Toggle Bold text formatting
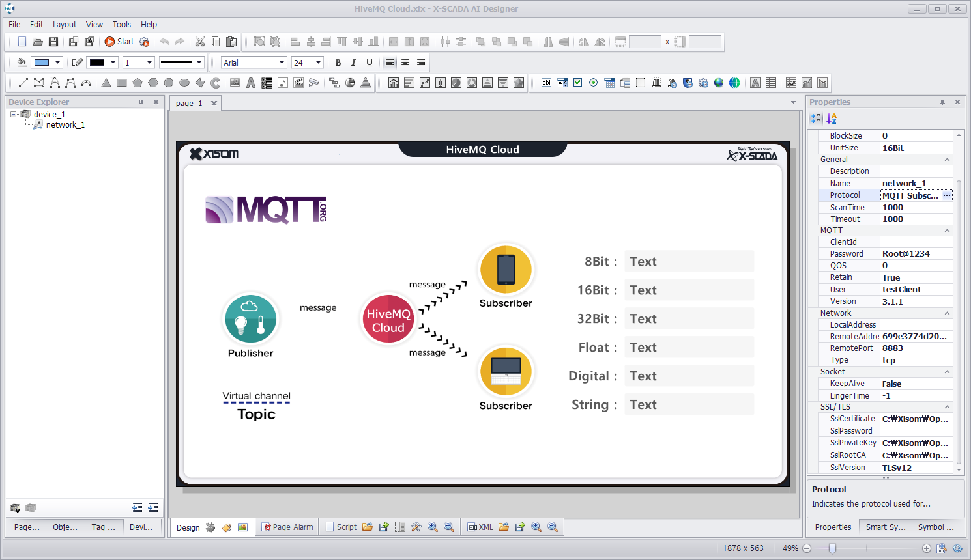Image resolution: width=971 pixels, height=560 pixels. (338, 63)
